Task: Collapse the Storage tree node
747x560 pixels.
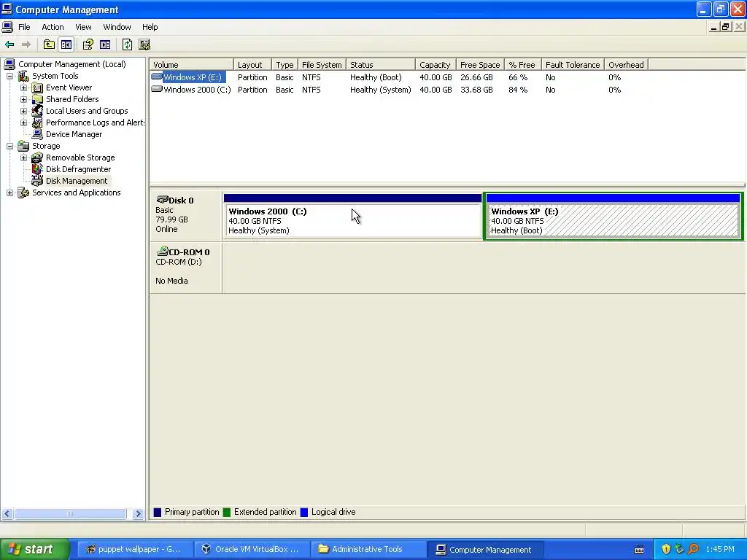Action: coord(9,146)
